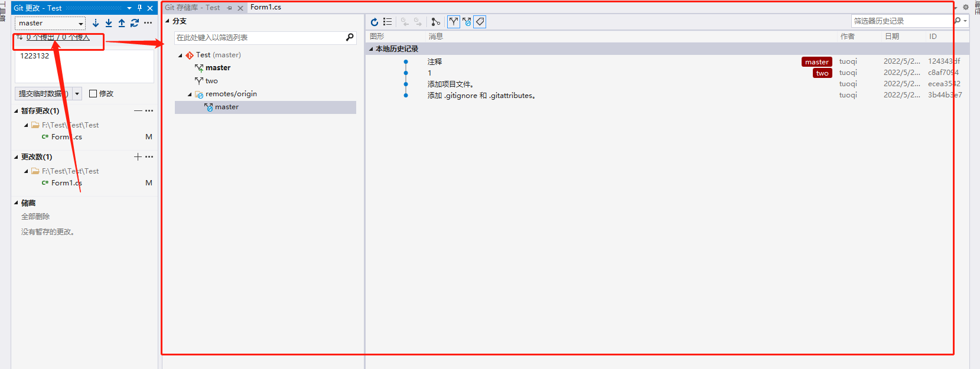Click the 消息 column header
Screen dimensions: 980x369
click(x=436, y=37)
